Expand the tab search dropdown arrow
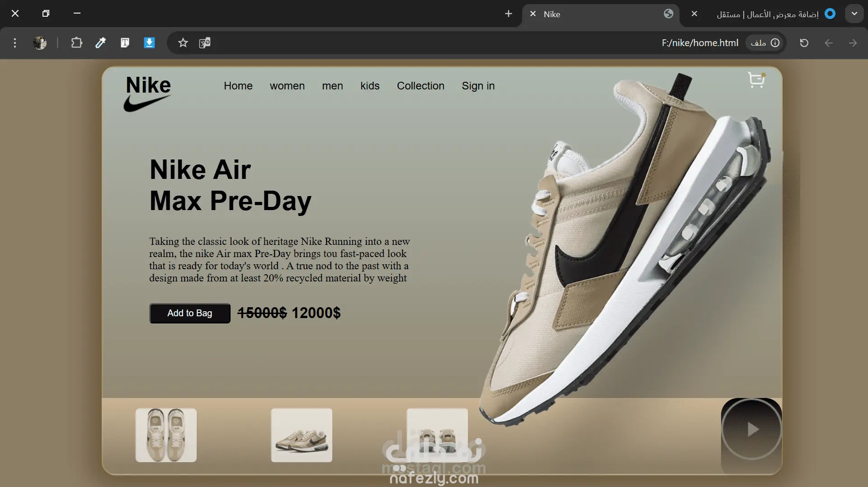The image size is (868, 487). [854, 14]
